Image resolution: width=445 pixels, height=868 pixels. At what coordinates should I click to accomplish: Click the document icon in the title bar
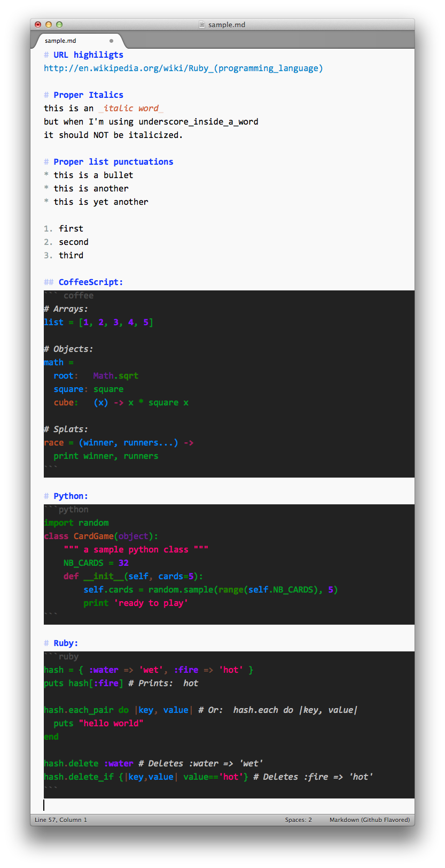click(x=202, y=25)
